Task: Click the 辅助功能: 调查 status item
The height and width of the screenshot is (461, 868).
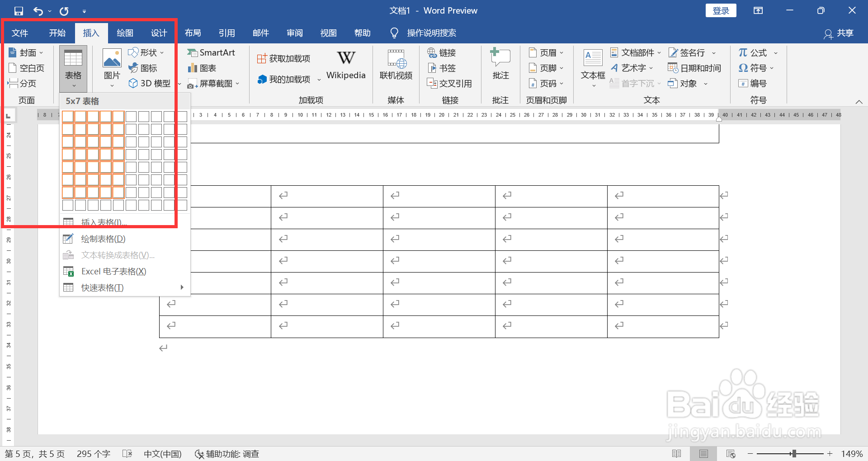Action: click(x=226, y=454)
